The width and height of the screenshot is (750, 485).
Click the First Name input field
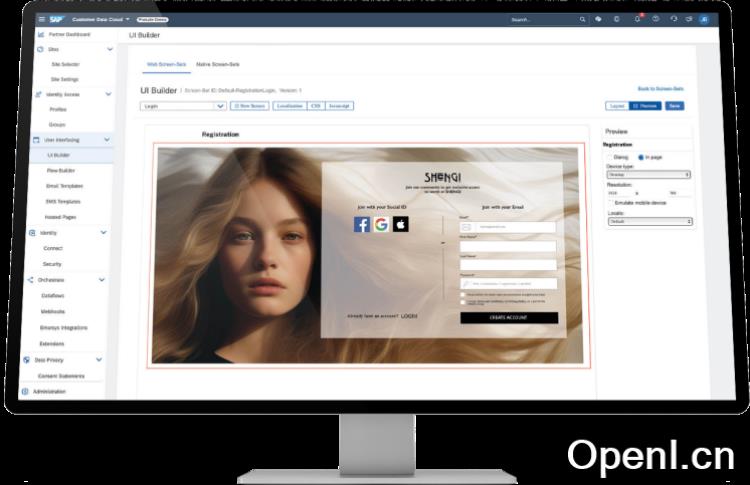pos(508,246)
